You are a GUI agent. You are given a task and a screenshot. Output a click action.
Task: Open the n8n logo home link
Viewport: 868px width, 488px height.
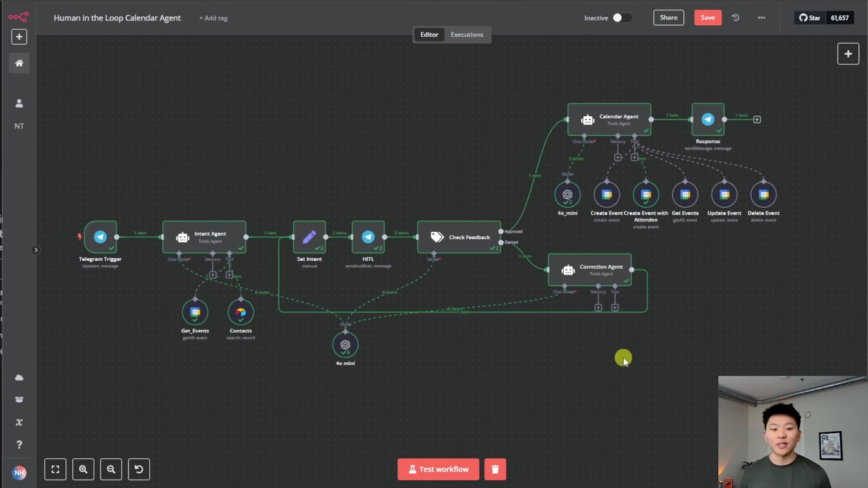coord(19,17)
